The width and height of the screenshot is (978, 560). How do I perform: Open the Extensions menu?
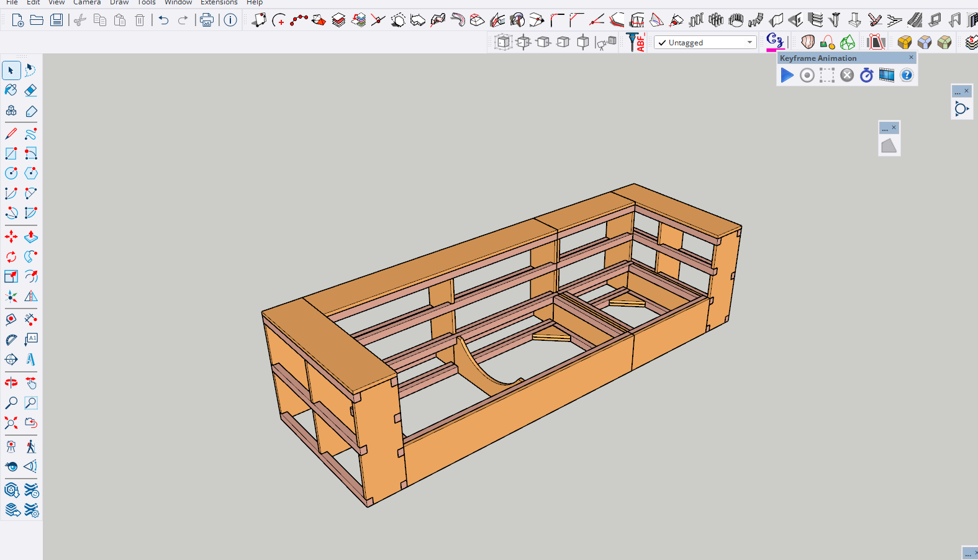click(219, 2)
